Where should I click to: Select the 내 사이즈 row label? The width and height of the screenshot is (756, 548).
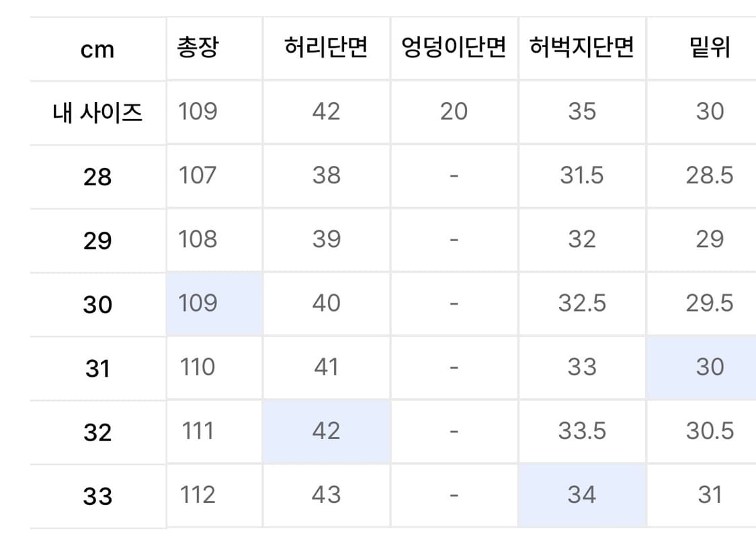click(x=97, y=112)
